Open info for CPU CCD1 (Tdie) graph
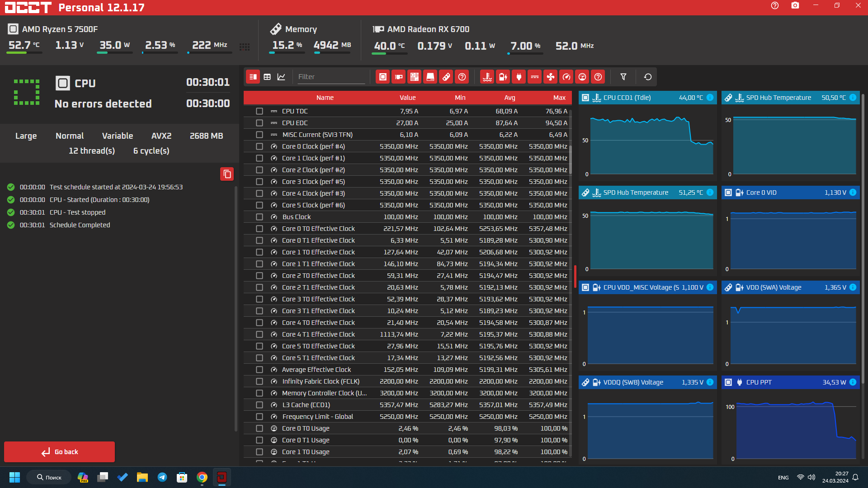Image resolution: width=868 pixels, height=488 pixels. [710, 98]
